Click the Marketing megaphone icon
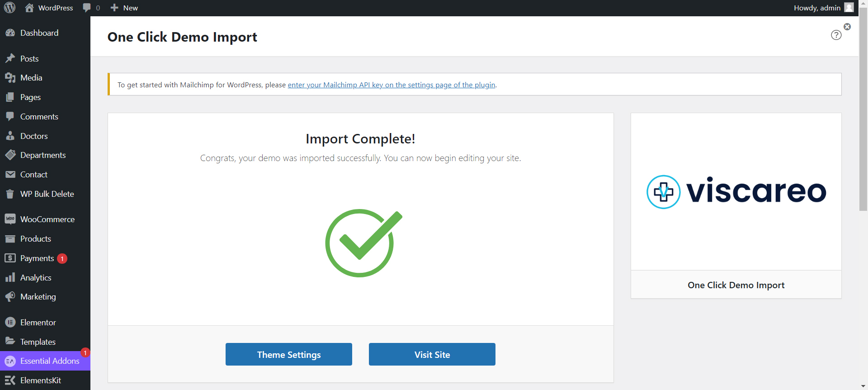The image size is (868, 390). 10,297
